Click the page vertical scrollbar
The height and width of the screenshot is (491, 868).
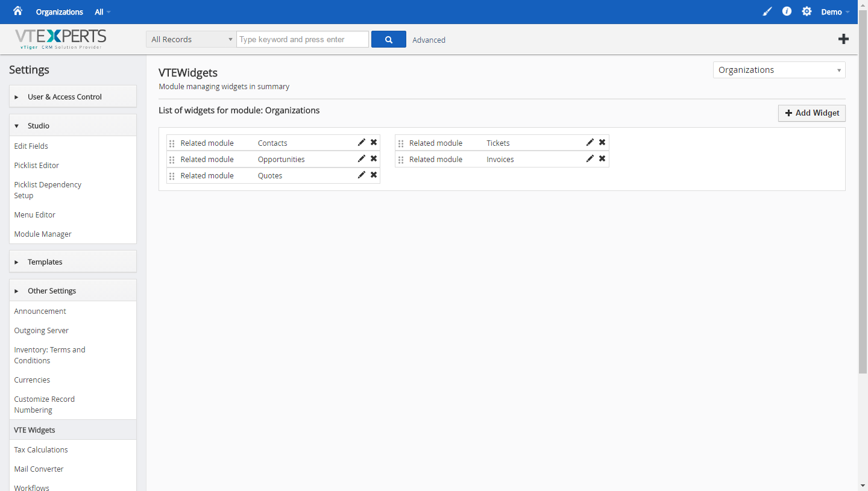click(x=863, y=193)
